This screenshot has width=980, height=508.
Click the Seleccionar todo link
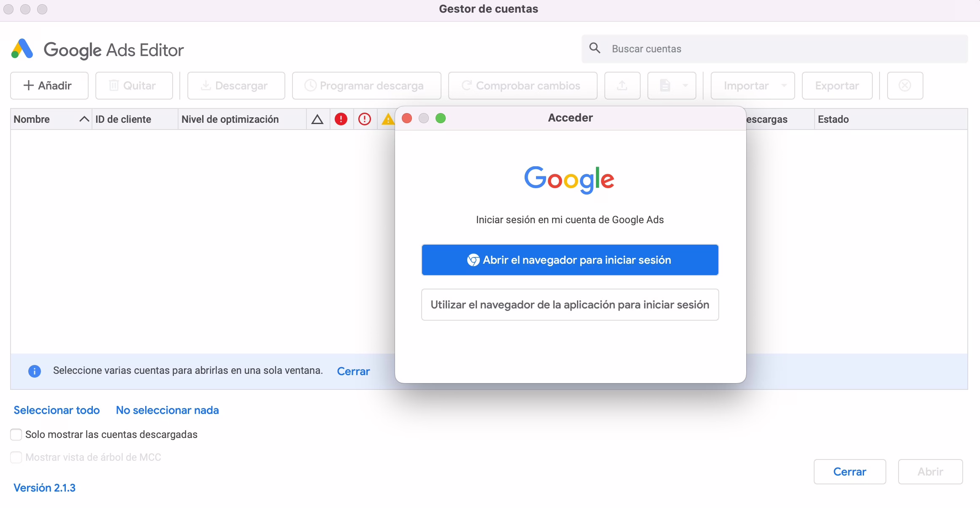(57, 410)
